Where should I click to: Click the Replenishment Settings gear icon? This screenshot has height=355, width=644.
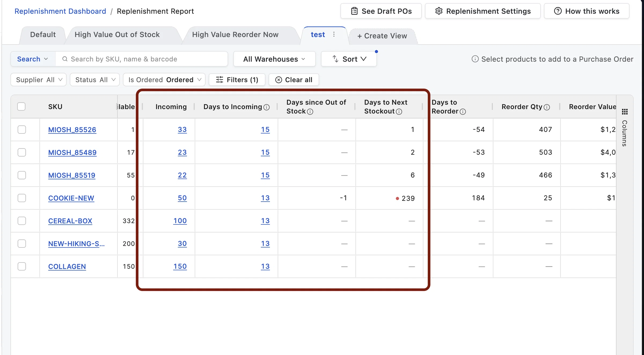coord(439,11)
